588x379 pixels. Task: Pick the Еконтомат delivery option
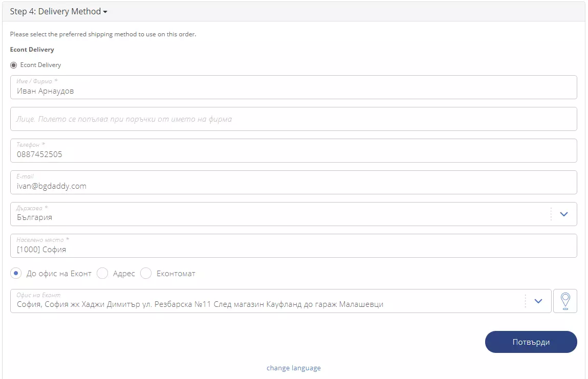tap(146, 274)
